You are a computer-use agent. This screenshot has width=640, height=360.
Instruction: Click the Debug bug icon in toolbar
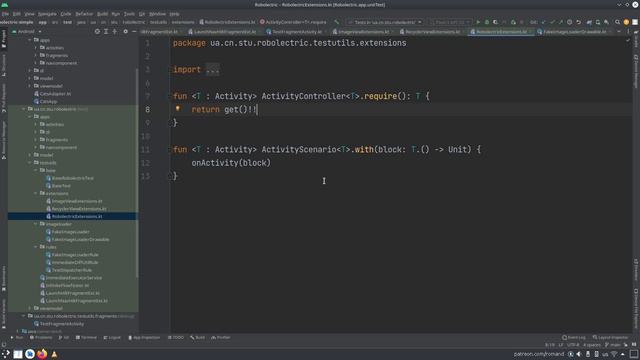pos(487,22)
